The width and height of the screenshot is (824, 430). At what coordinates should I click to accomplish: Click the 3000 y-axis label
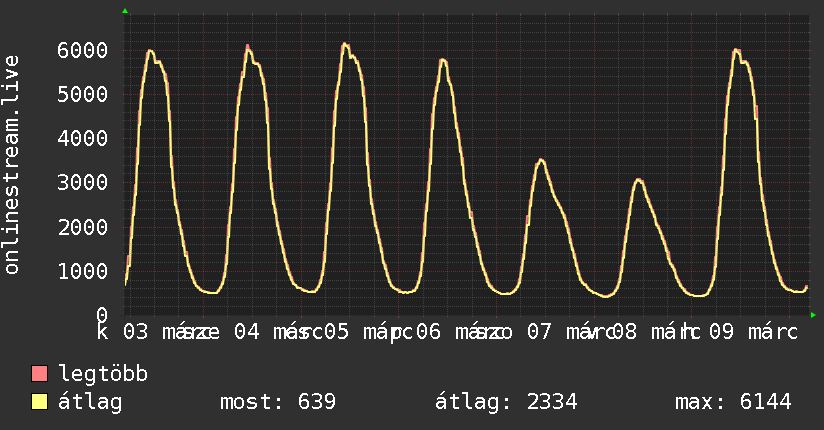tap(83, 183)
